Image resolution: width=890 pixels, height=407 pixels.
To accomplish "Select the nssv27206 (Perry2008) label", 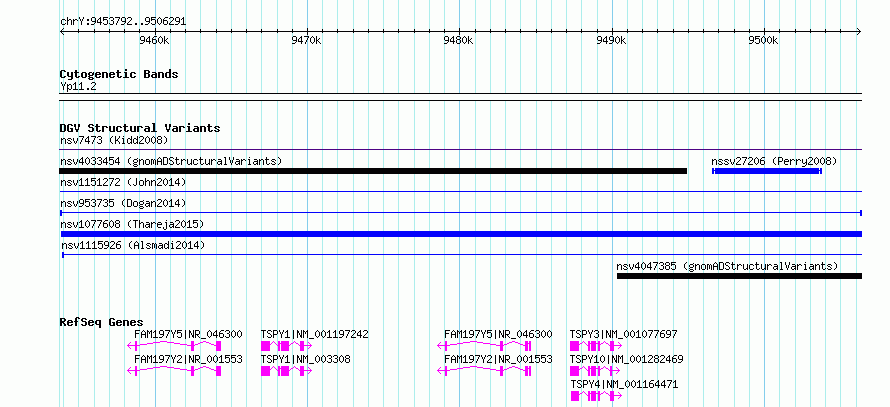I will [x=774, y=161].
